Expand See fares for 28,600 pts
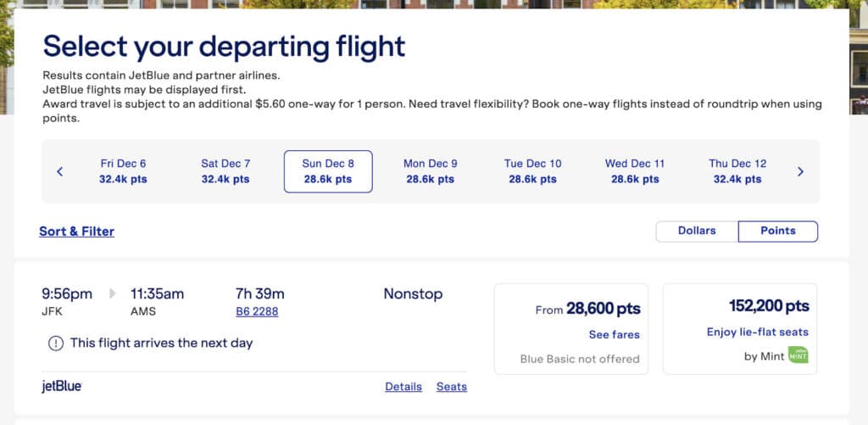 coord(614,334)
